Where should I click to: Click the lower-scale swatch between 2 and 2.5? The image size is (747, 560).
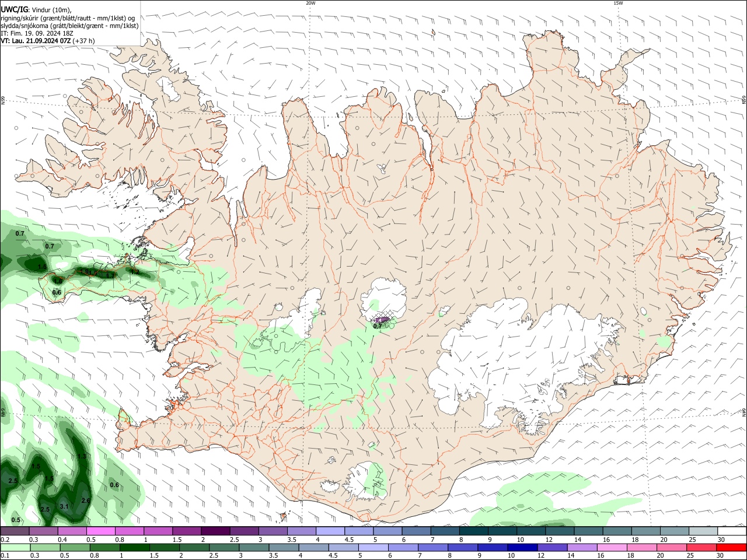click(x=194, y=547)
